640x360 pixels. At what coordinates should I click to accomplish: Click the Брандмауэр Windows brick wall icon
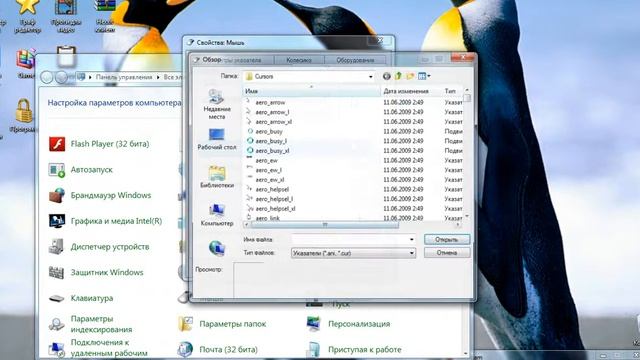57,195
